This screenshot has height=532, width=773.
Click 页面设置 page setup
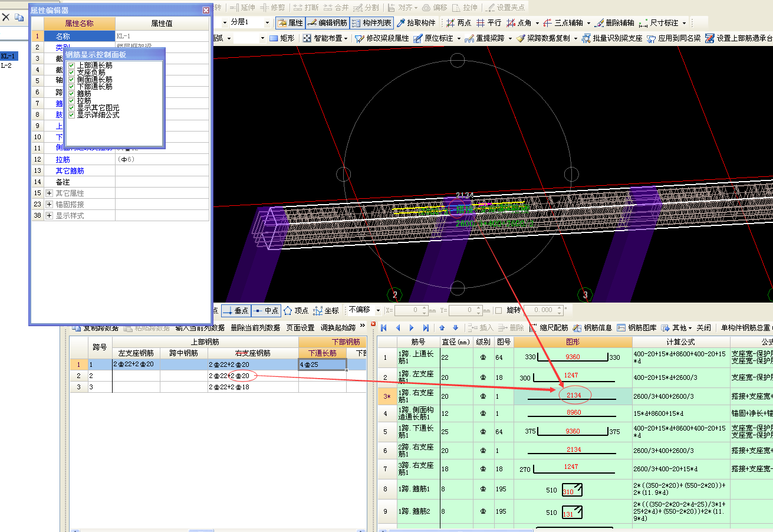pos(301,328)
